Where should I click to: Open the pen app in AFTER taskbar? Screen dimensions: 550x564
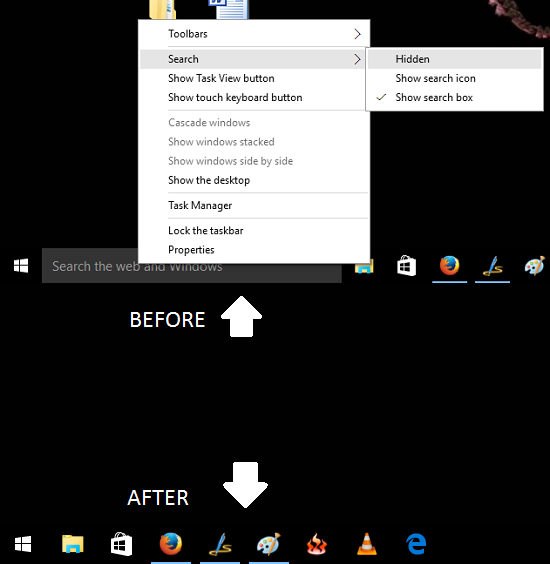[220, 544]
